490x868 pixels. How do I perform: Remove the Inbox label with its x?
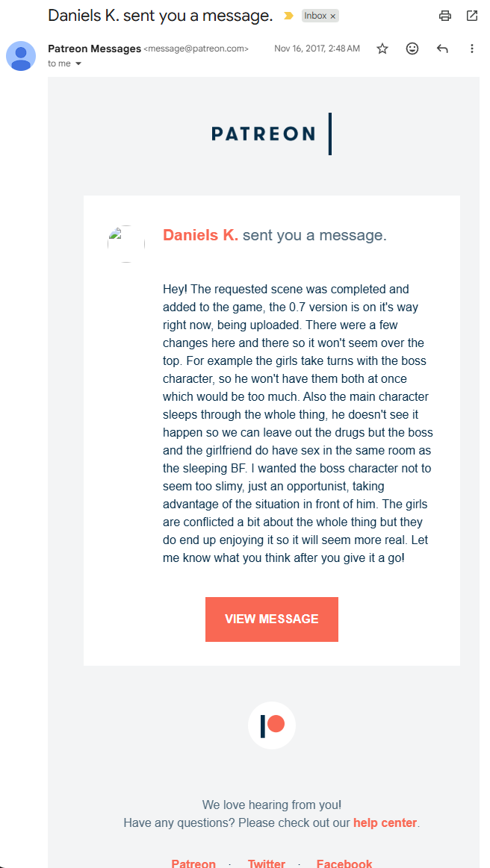[x=333, y=16]
